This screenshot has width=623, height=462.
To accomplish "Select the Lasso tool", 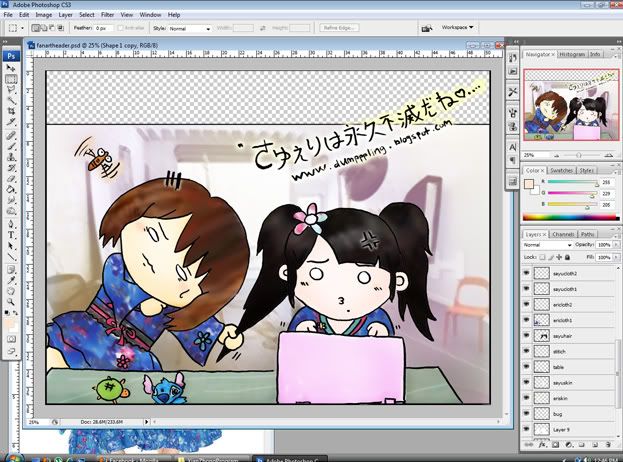I will click(x=11, y=90).
